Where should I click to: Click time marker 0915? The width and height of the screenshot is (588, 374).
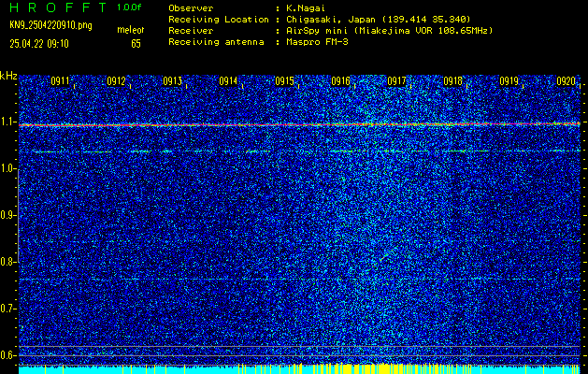(284, 81)
